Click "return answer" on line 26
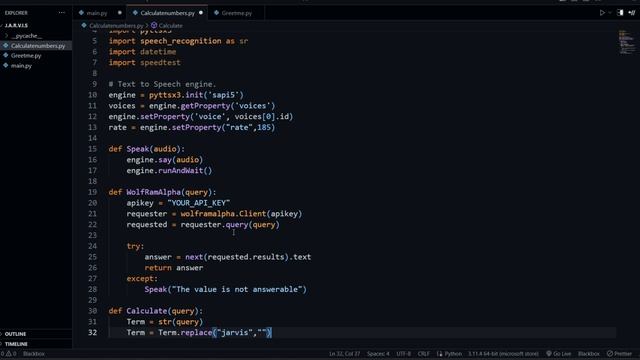This screenshot has width=640, height=360. (x=173, y=268)
